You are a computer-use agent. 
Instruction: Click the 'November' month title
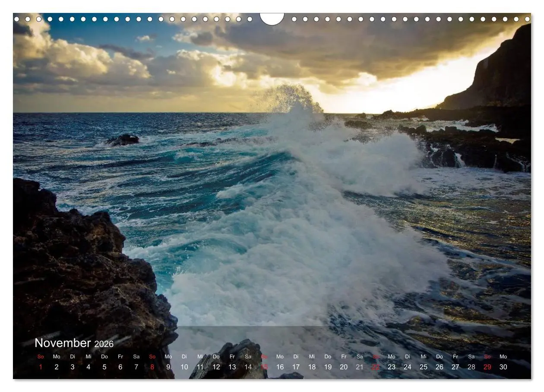coord(63,343)
